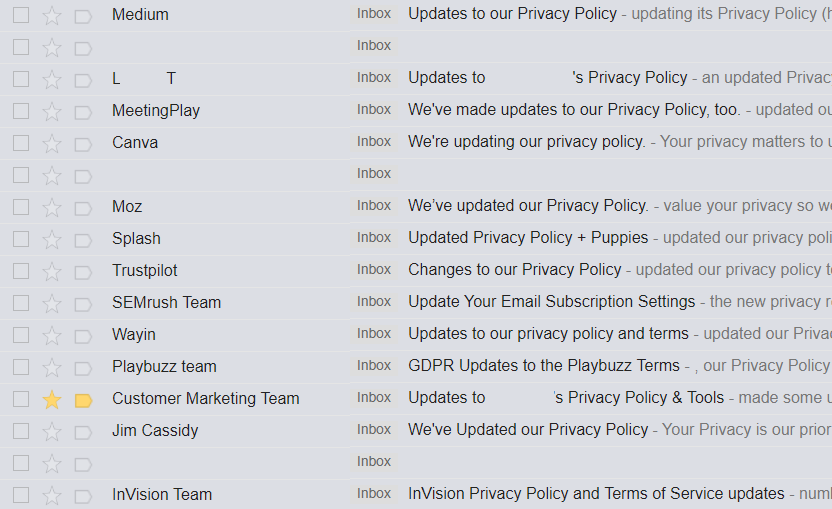Select the Medium email checkbox
The image size is (832, 509).
(x=21, y=15)
